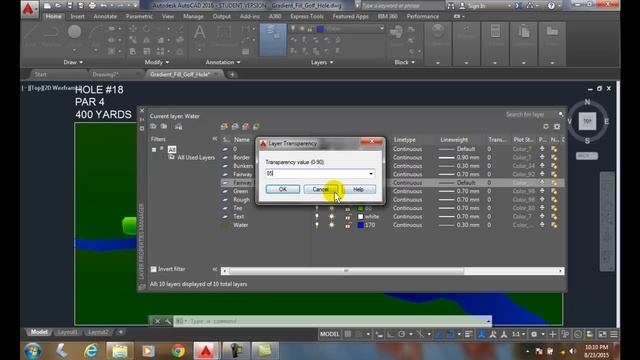Image resolution: width=640 pixels, height=360 pixels.
Task: Switch to the Express Tools ribbon tab
Action: pos(307,16)
